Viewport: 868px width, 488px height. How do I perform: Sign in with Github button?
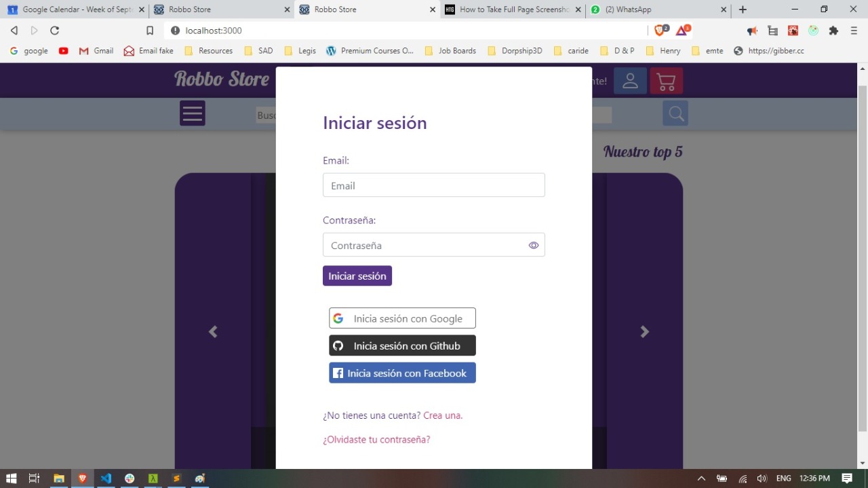402,345
